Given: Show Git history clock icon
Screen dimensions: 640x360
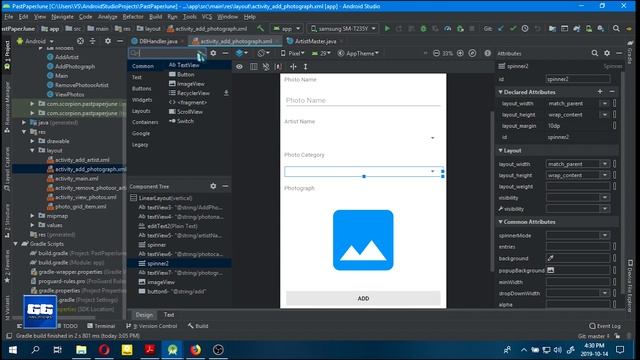Looking at the screenshot, I should click(525, 29).
